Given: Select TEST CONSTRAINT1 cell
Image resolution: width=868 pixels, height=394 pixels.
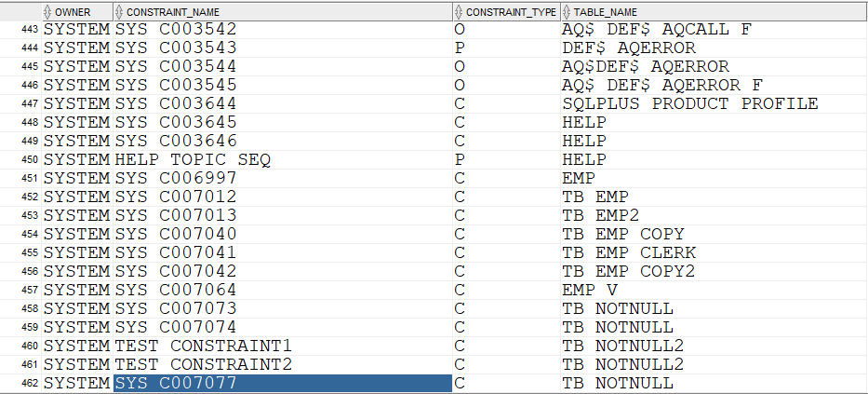Looking at the screenshot, I should click(x=283, y=346).
